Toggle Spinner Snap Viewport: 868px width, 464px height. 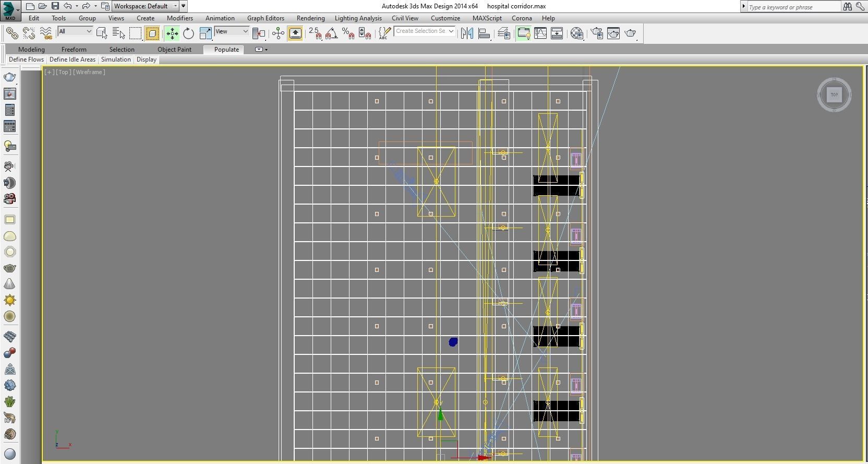(365, 33)
